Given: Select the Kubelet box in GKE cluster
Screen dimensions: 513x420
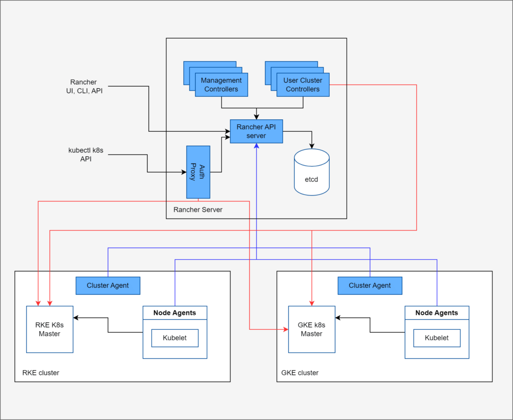Looking at the screenshot, I should click(437, 338).
